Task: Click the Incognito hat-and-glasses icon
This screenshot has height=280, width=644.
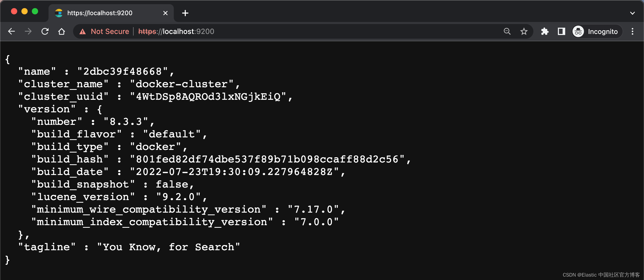Action: click(x=578, y=31)
